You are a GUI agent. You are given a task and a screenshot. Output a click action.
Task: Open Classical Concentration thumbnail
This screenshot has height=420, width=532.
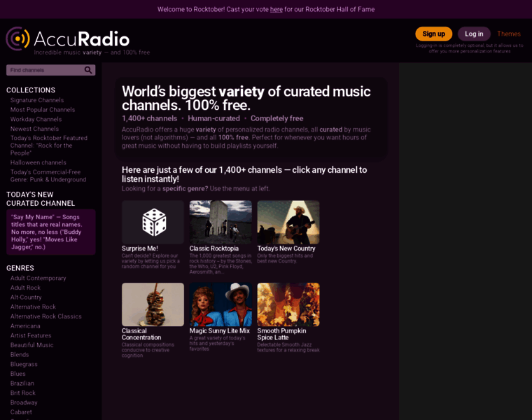153,304
